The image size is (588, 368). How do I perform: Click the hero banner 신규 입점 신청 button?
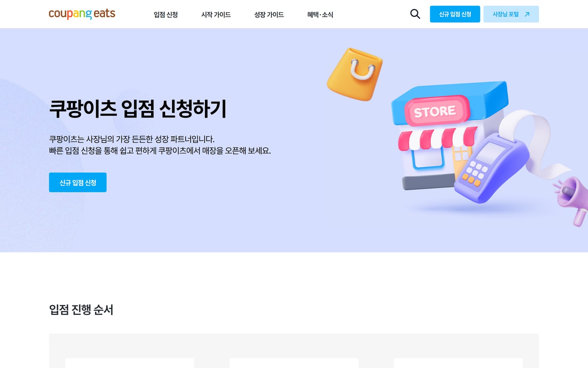[78, 183]
